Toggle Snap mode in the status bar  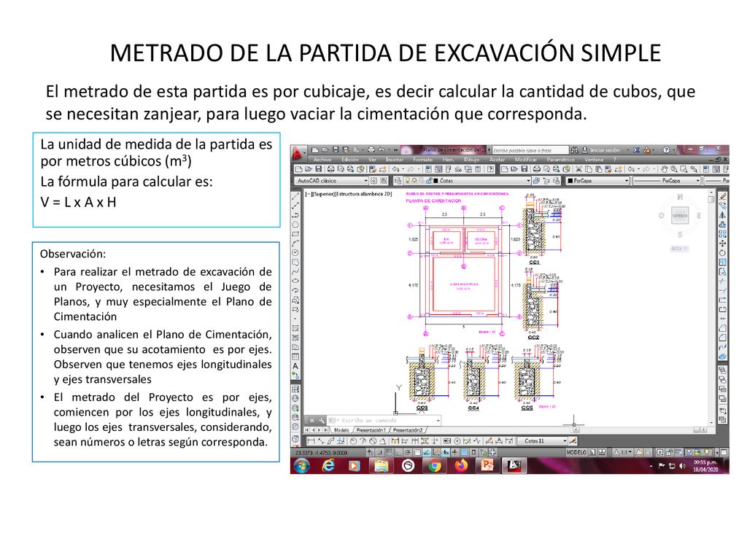[380, 452]
